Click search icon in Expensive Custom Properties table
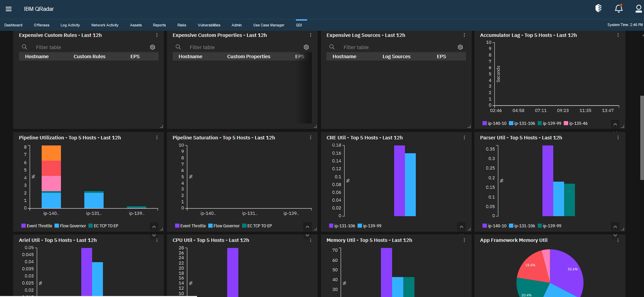The image size is (644, 297). pyautogui.click(x=178, y=47)
